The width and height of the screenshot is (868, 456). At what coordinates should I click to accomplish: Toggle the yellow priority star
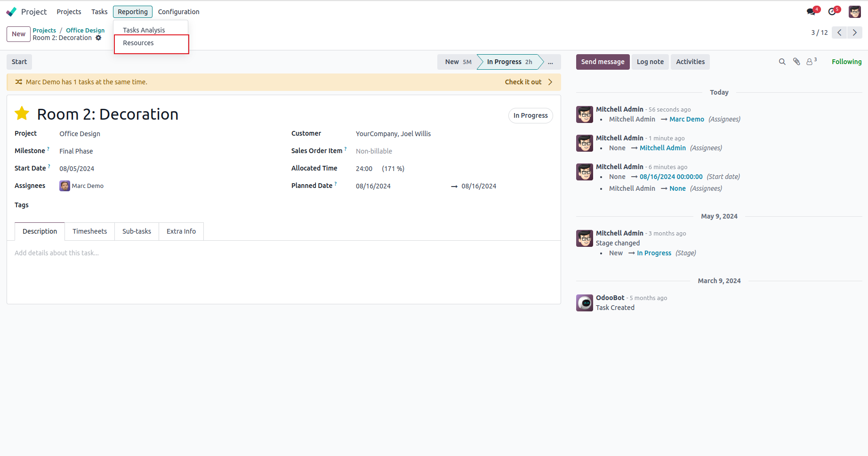coord(22,114)
